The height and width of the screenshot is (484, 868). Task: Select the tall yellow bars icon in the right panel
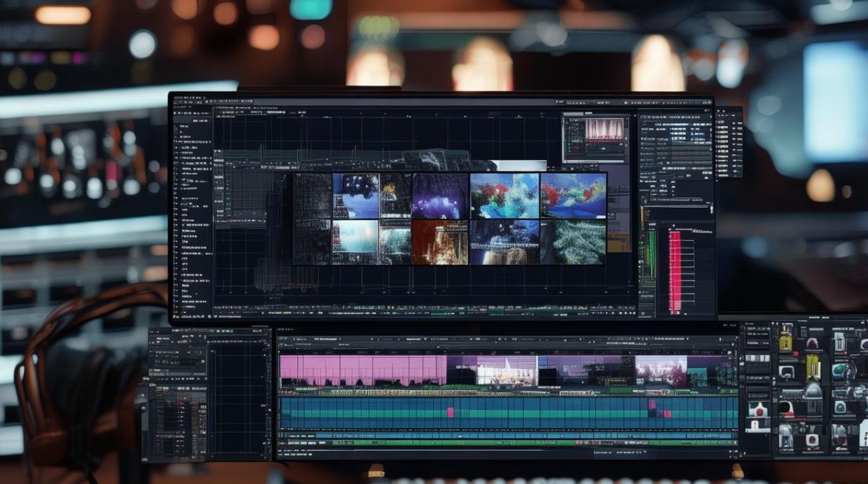tap(814, 367)
